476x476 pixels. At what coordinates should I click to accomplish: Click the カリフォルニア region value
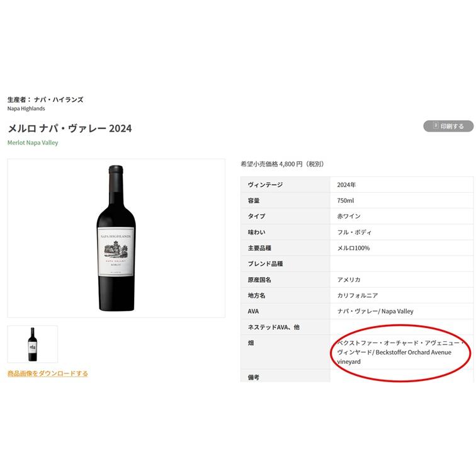pyautogui.click(x=356, y=295)
